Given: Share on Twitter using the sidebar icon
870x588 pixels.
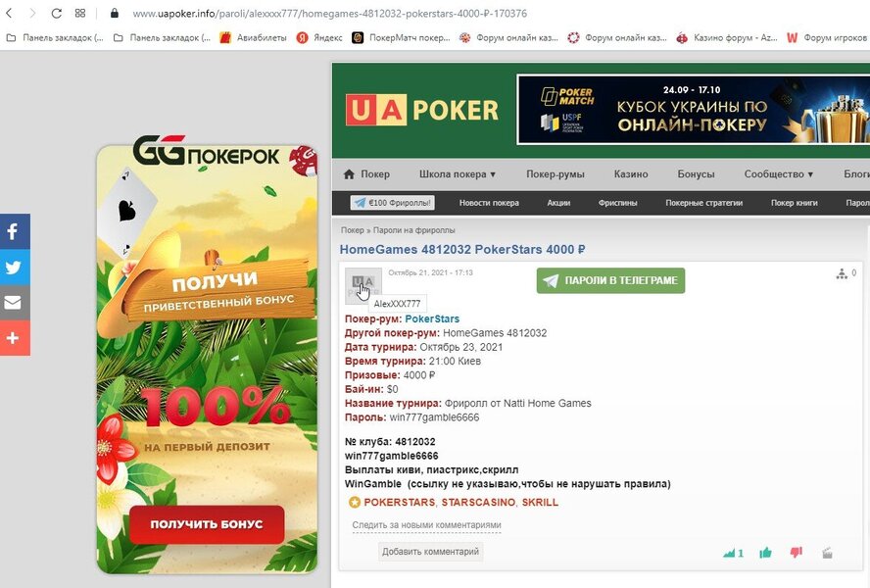Looking at the screenshot, I should coord(15,268).
